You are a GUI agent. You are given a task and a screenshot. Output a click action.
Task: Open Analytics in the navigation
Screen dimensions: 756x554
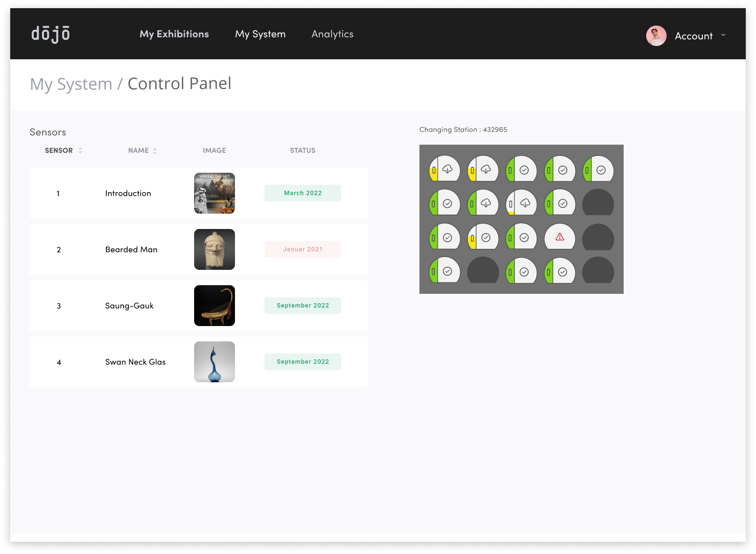point(333,34)
